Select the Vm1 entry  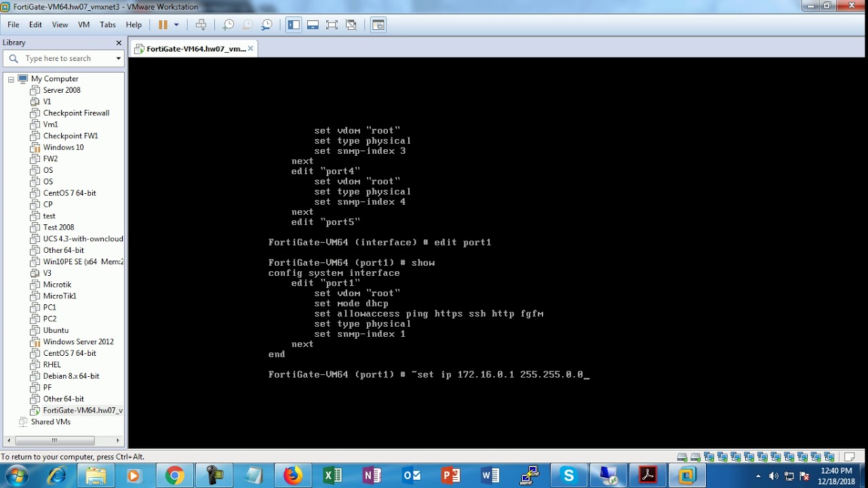pyautogui.click(x=50, y=125)
